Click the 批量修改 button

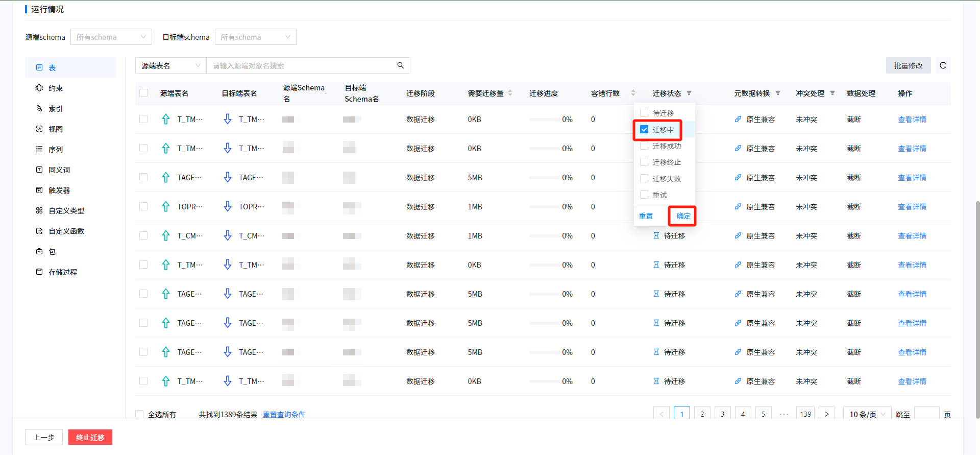tap(909, 65)
